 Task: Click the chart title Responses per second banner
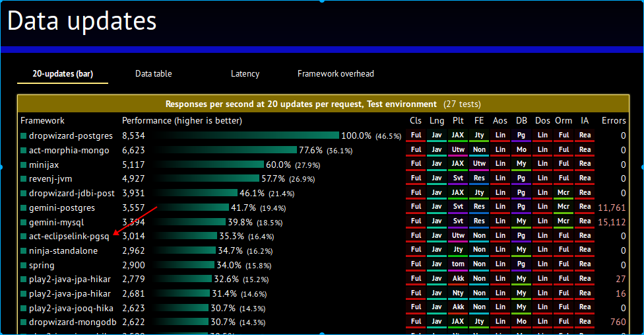coord(323,104)
